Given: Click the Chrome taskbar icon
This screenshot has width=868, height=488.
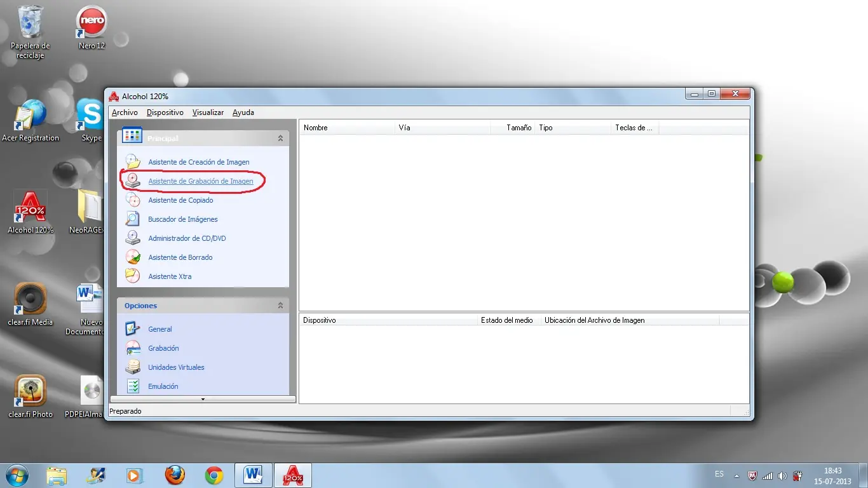Looking at the screenshot, I should (x=214, y=475).
